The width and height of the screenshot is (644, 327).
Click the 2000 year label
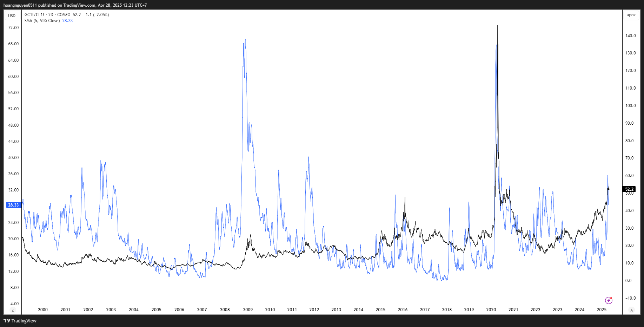43,310
